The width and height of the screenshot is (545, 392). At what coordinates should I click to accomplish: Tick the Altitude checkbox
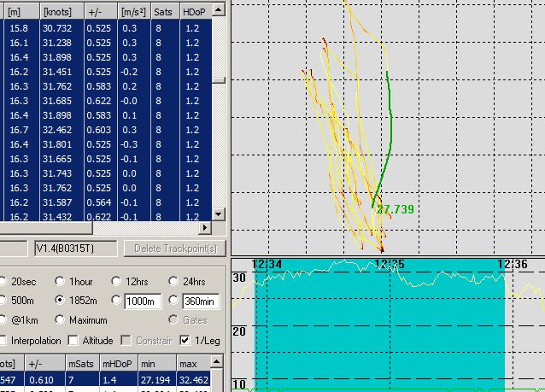click(x=73, y=341)
